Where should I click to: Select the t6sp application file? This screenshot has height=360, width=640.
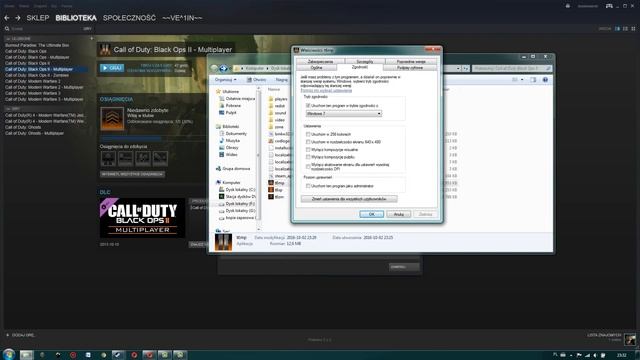coord(276,190)
